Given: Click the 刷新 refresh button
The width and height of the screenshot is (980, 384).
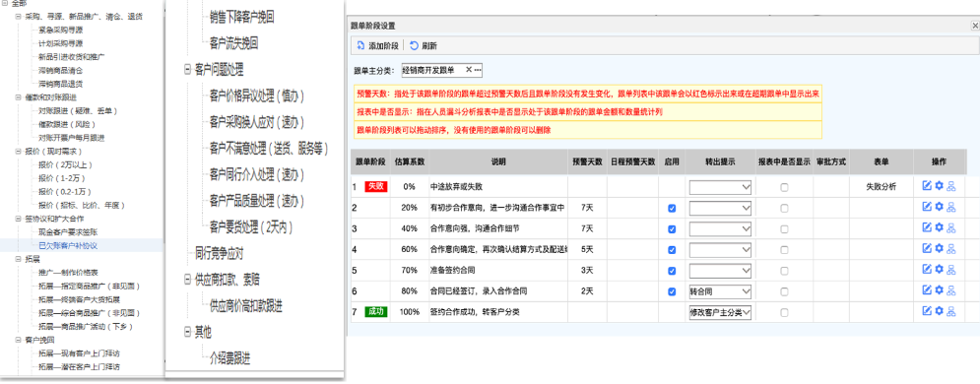Looking at the screenshot, I should click(x=424, y=45).
